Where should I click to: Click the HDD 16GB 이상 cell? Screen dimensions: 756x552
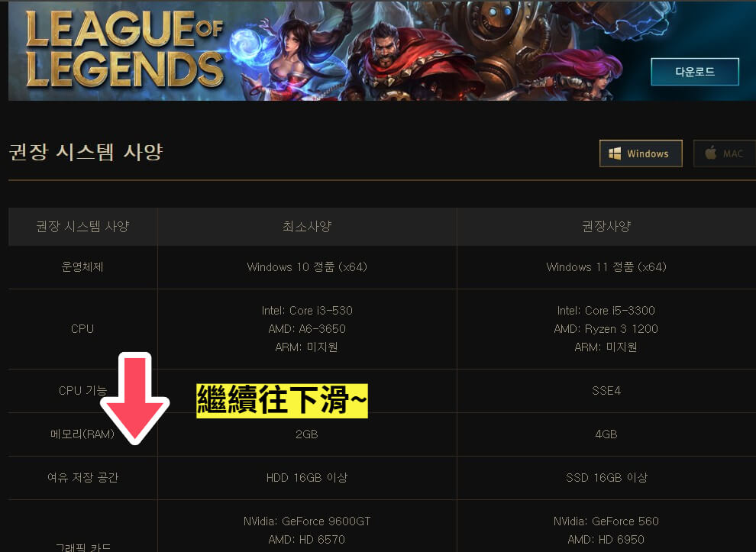coord(307,478)
